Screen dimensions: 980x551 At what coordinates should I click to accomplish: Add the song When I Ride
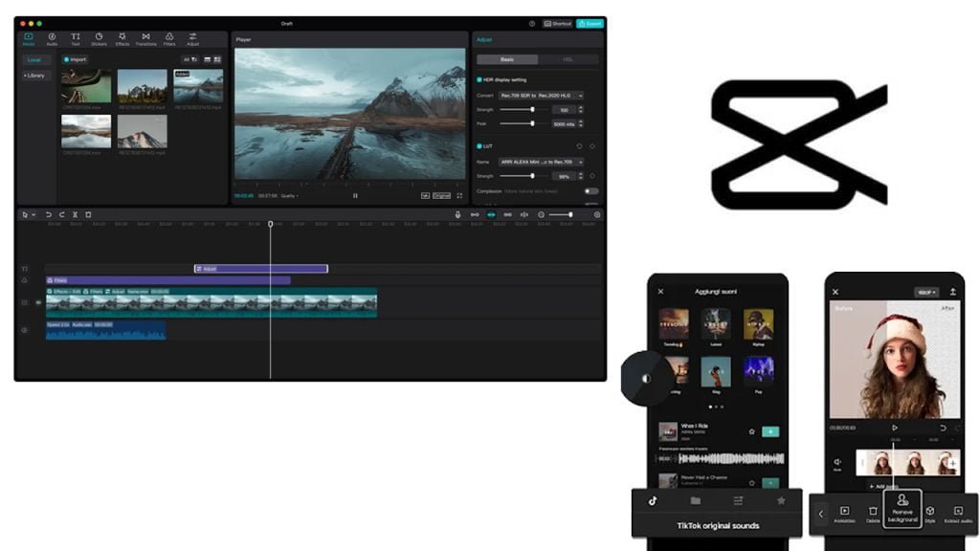click(770, 431)
